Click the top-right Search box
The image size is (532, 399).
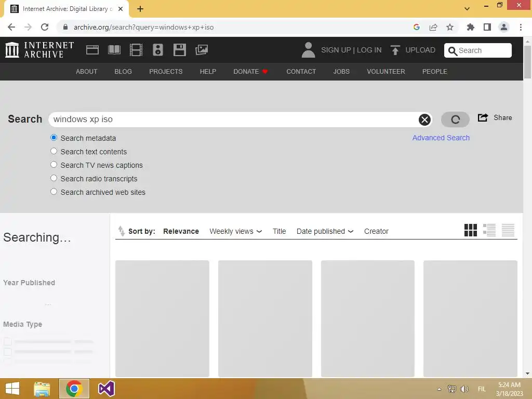(x=478, y=50)
